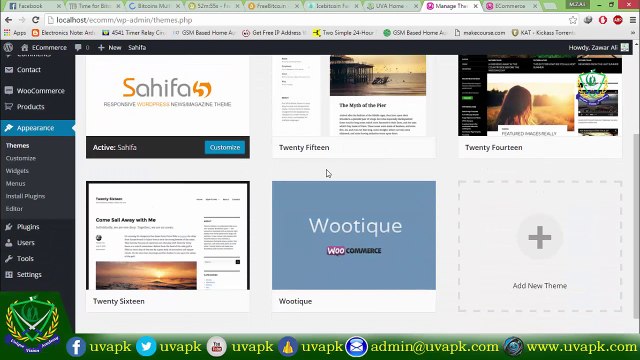Open the Menus submenu item
This screenshot has width=640, height=360.
16,183
